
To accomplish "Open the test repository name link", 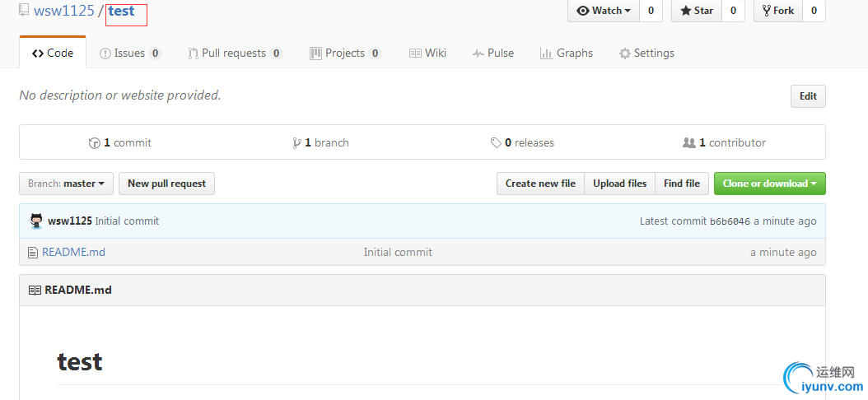I will tap(121, 11).
